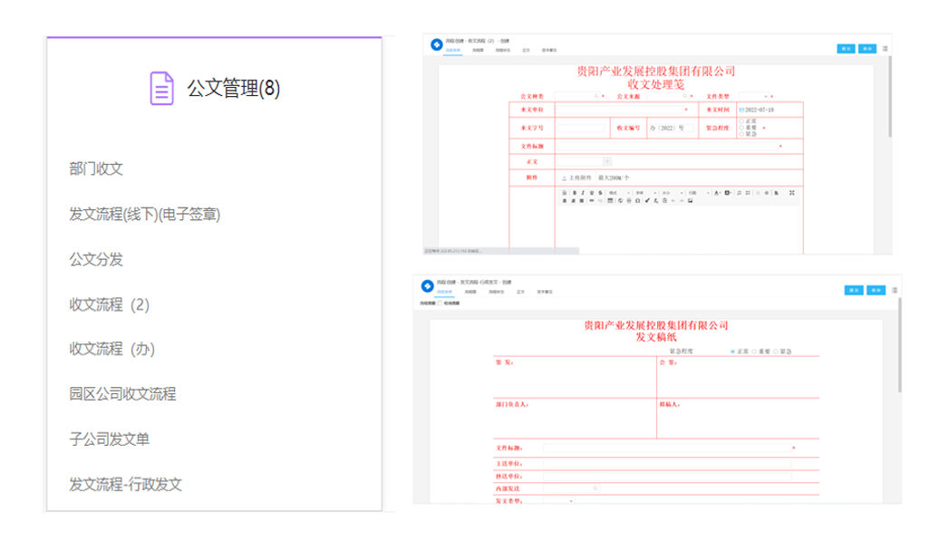Open 部门收文 in the 公文管理 list
Image resolution: width=939 pixels, height=560 pixels.
96,169
